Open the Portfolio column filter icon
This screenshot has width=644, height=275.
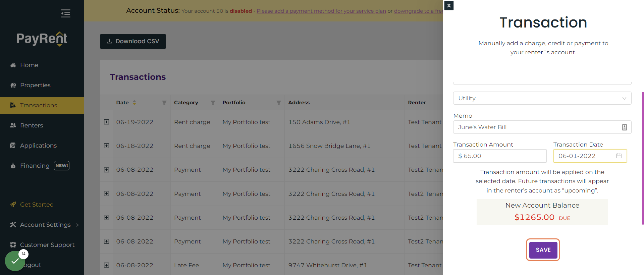pos(279,103)
